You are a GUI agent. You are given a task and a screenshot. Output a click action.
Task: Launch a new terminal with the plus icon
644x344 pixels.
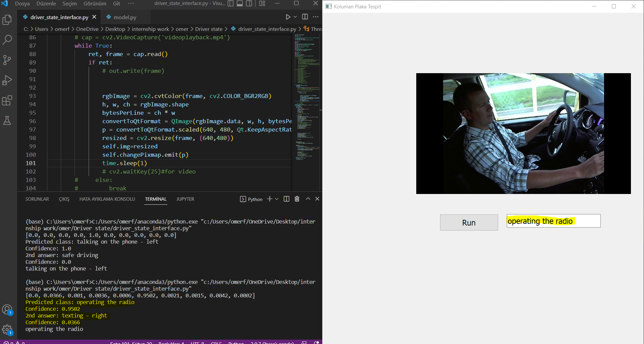[x=269, y=199]
